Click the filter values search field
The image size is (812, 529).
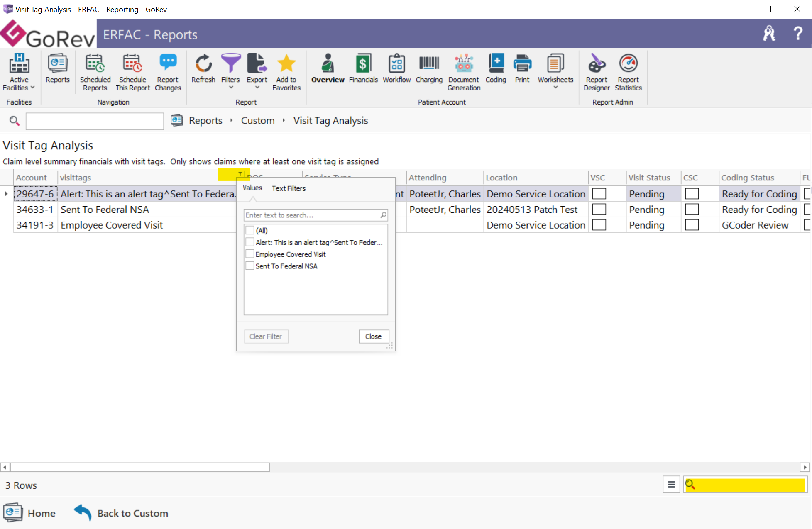[x=316, y=215]
